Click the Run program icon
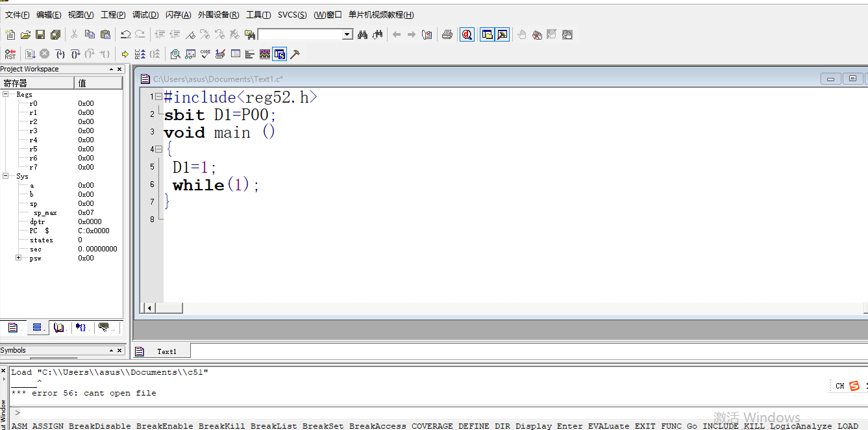Image resolution: width=868 pixels, height=430 pixels. click(30, 55)
